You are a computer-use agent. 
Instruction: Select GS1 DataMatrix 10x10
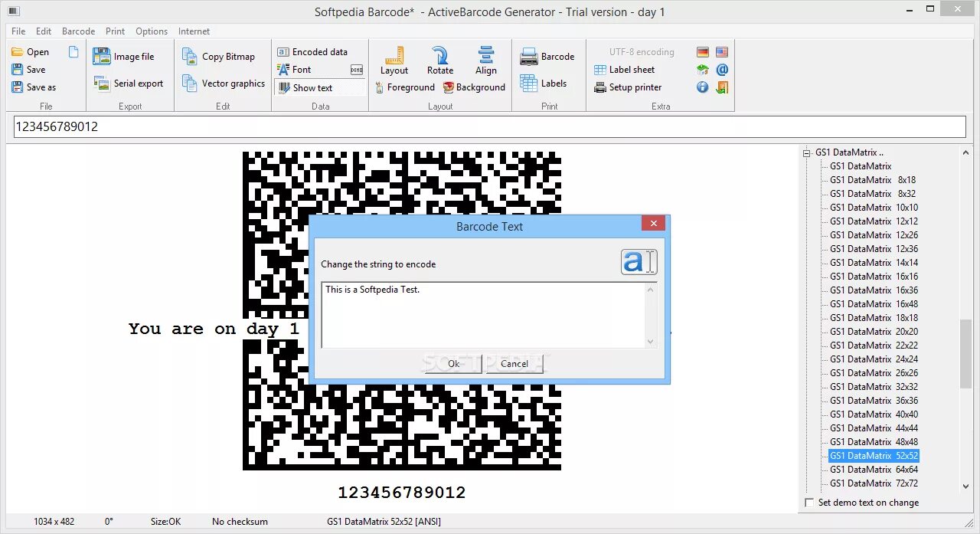874,208
